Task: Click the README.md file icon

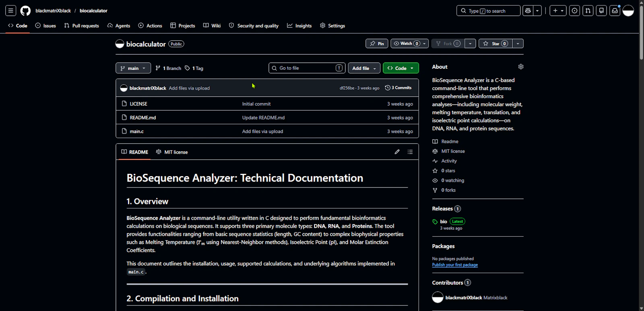Action: [124, 117]
